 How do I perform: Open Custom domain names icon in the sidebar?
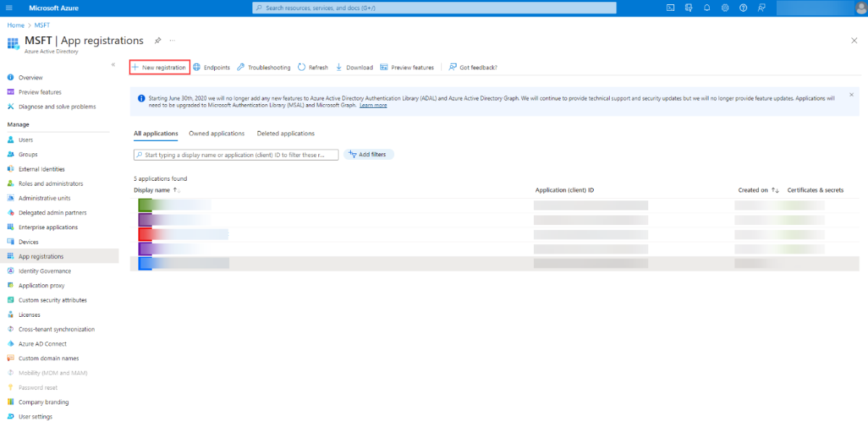pyautogui.click(x=11, y=358)
